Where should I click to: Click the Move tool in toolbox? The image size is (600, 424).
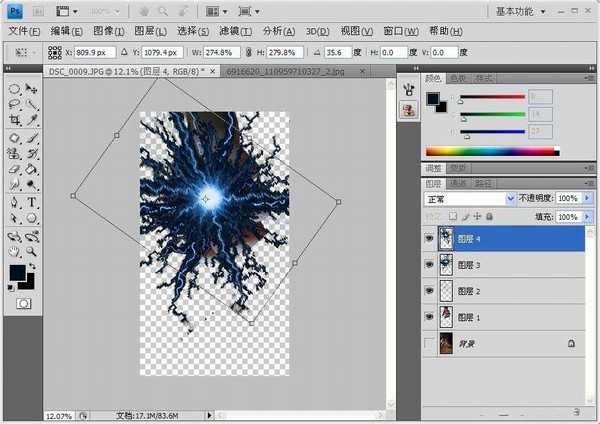click(x=32, y=88)
